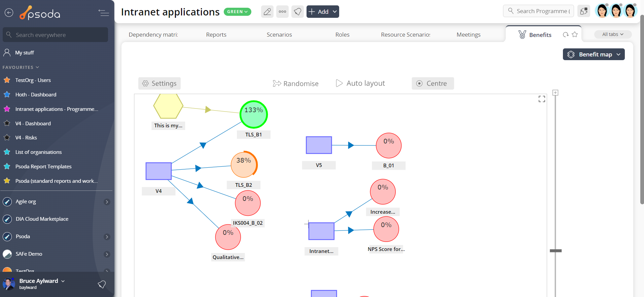Switch to Reports tab
Screen dimensions: 644x297
216,35
